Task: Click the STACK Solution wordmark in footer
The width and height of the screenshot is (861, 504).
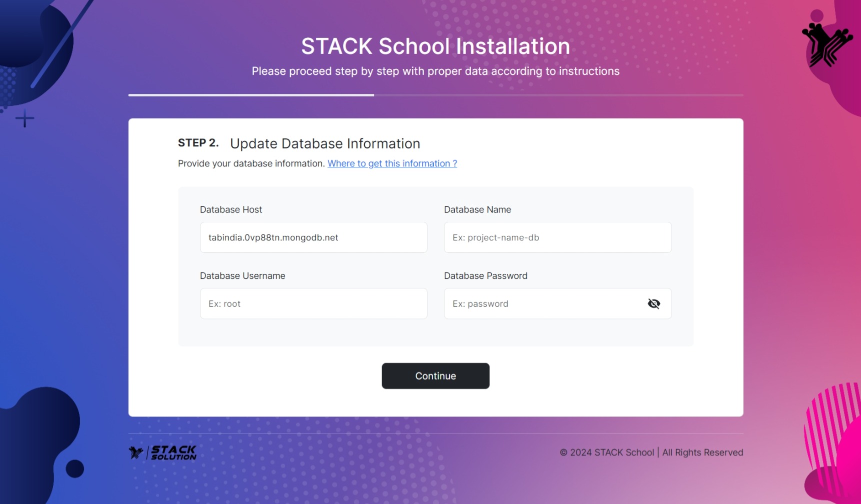Action: click(173, 453)
